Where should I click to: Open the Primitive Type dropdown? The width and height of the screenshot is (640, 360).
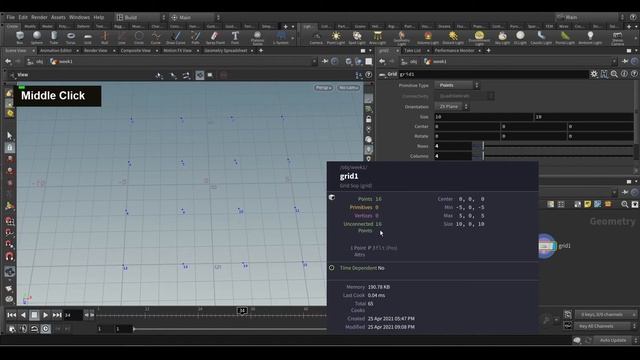pos(457,85)
